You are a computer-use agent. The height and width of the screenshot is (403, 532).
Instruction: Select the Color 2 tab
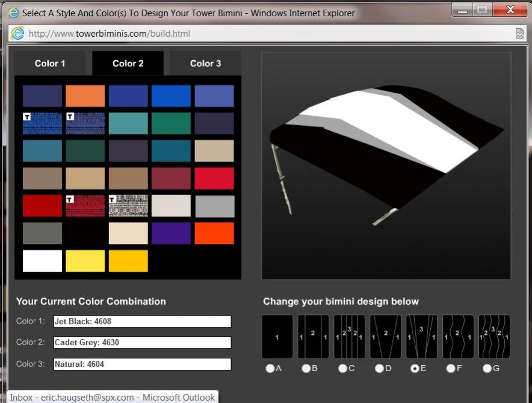coord(128,63)
